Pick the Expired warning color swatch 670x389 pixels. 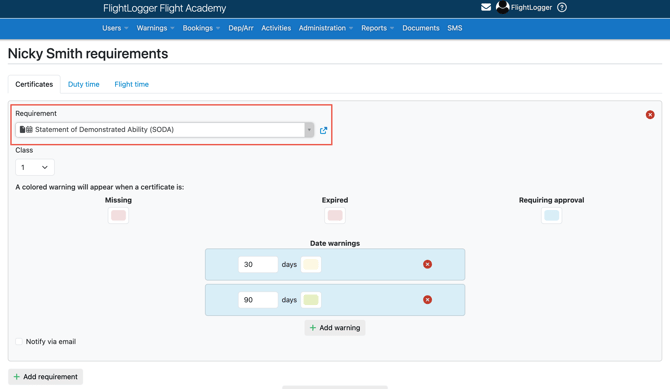click(x=335, y=215)
